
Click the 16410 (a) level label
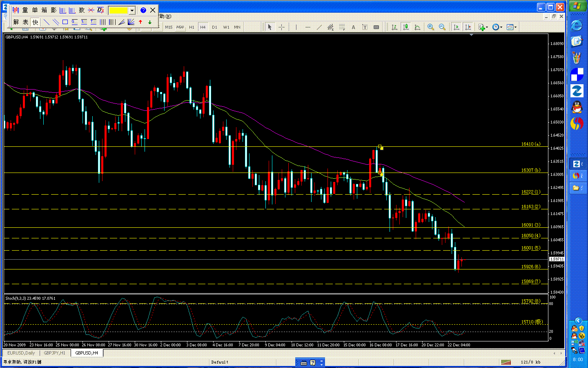tap(530, 144)
